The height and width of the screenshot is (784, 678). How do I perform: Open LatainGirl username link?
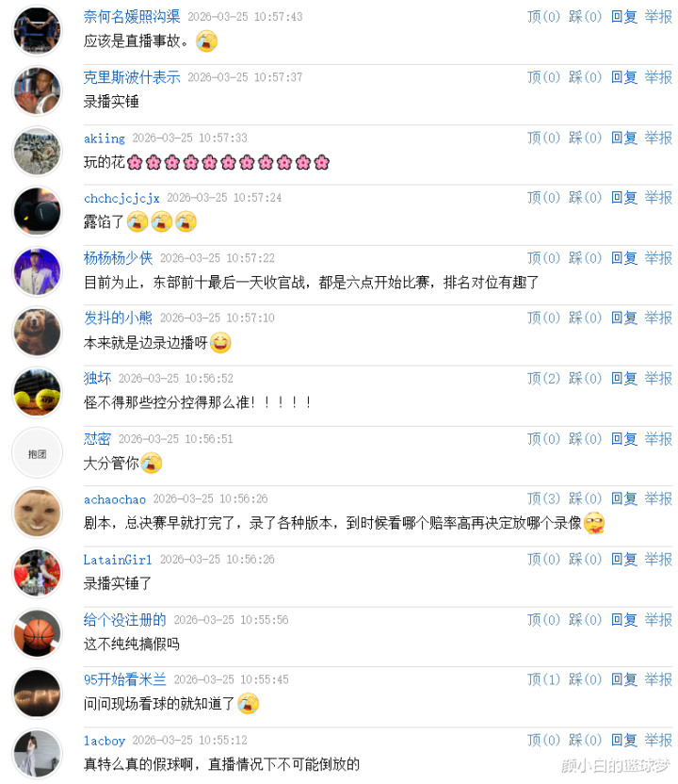point(118,560)
